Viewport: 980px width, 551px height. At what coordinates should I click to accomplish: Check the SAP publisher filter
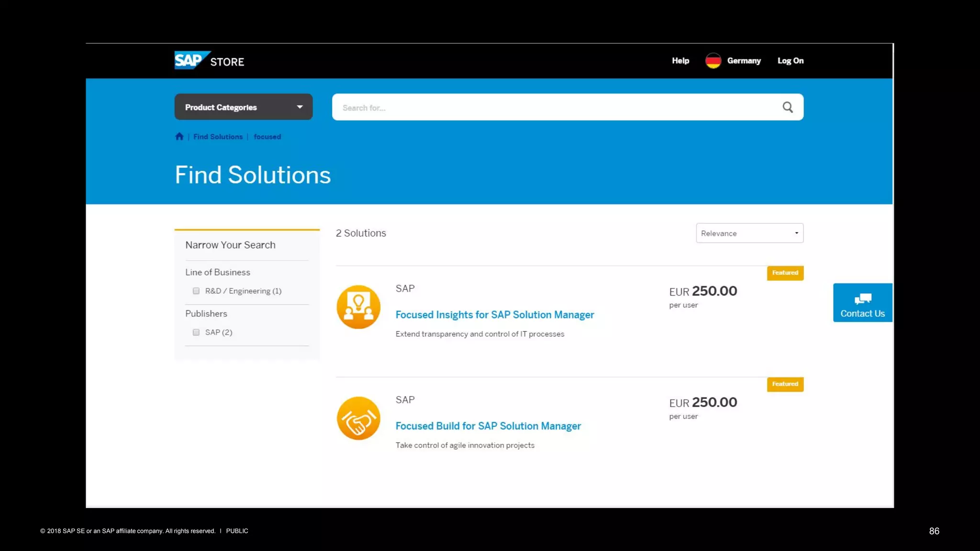pyautogui.click(x=196, y=332)
